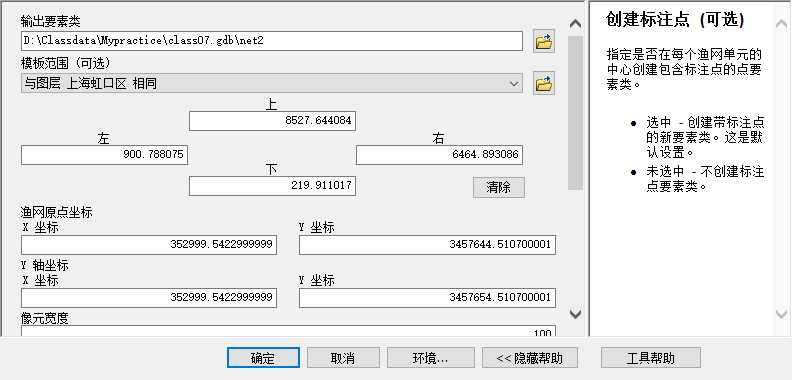792x380 pixels.
Task: Click the 清除 button
Action: point(499,187)
